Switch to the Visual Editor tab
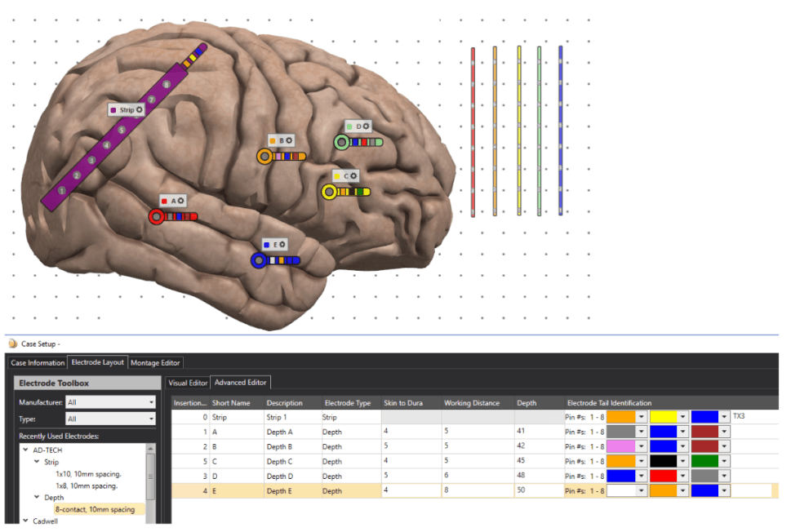The image size is (800, 532). point(187,382)
